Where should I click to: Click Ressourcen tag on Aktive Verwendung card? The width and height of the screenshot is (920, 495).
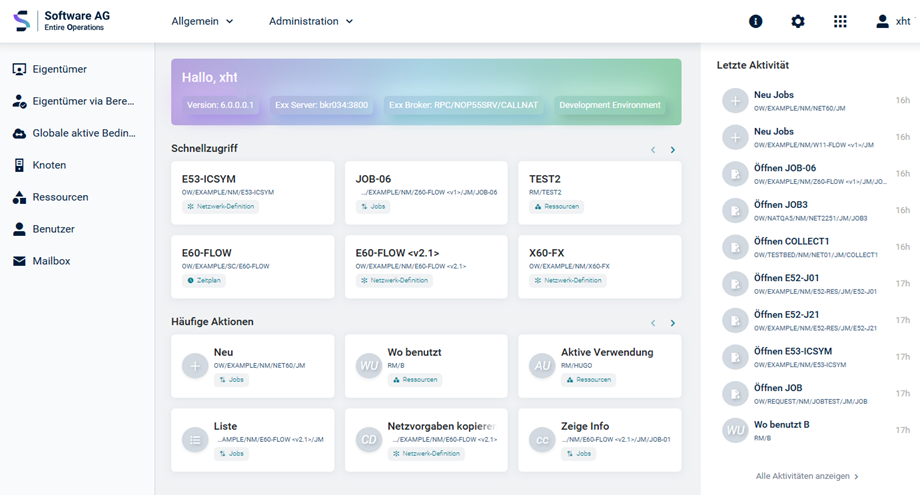coord(588,380)
